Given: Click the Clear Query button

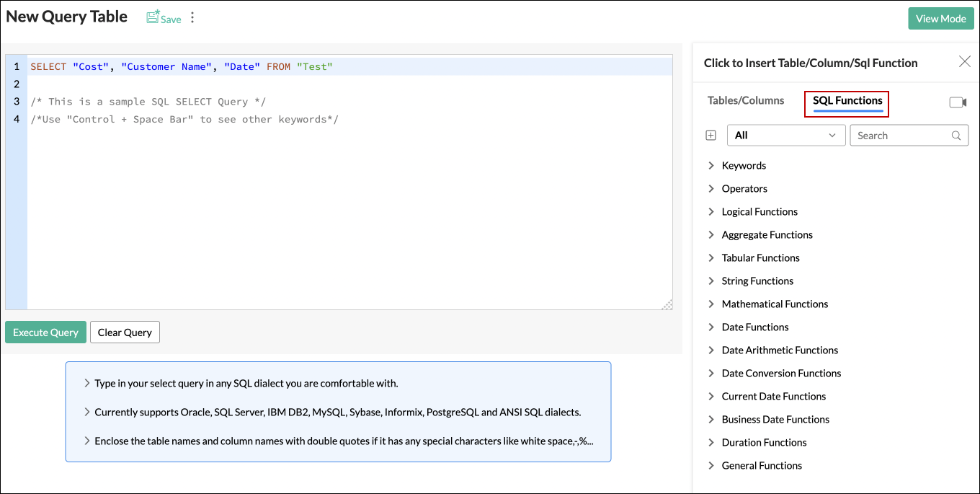Looking at the screenshot, I should pyautogui.click(x=125, y=332).
